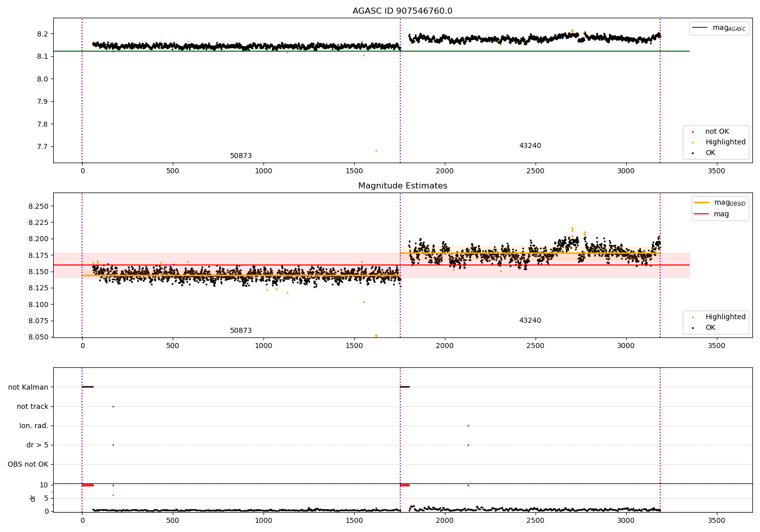Click the '43240' label in the Magnitude Estimates plot
Viewport: 760px width, 532px height.
point(530,321)
